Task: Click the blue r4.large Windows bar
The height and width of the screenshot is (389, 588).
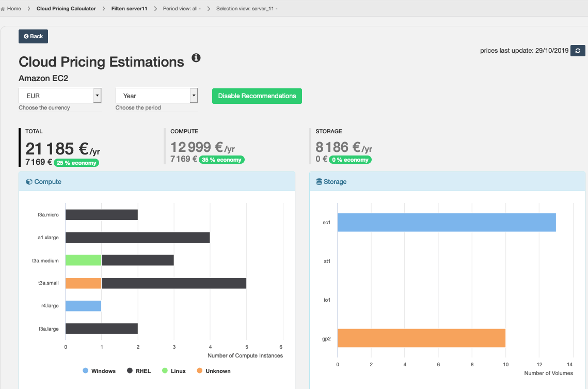Action: 83,306
